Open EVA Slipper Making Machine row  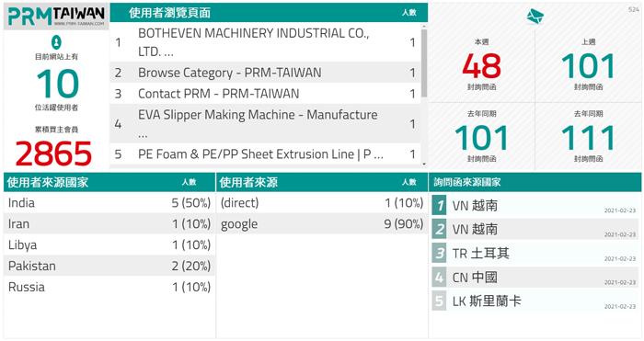265,123
